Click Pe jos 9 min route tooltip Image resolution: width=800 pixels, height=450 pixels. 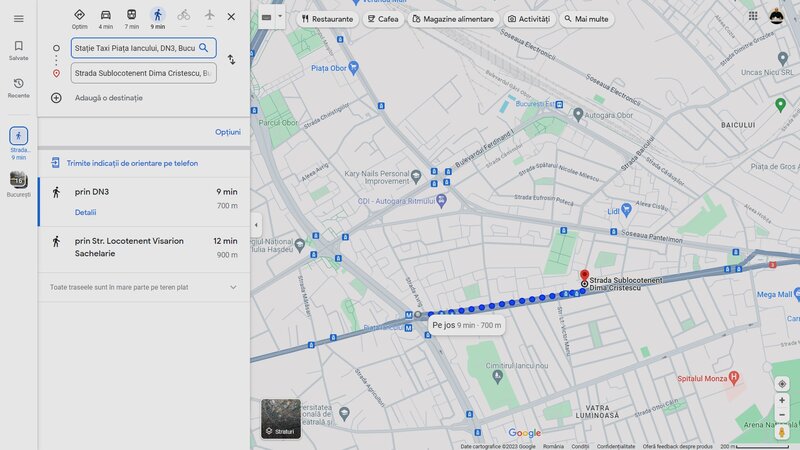[466, 325]
